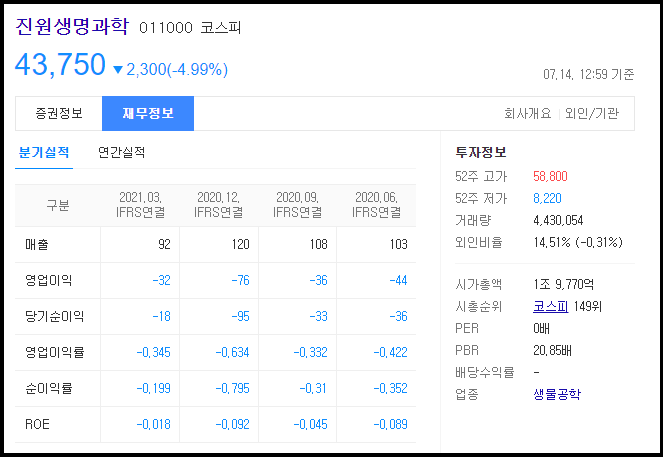Click stock code 011000
This screenshot has width=663, height=457.
click(x=166, y=28)
